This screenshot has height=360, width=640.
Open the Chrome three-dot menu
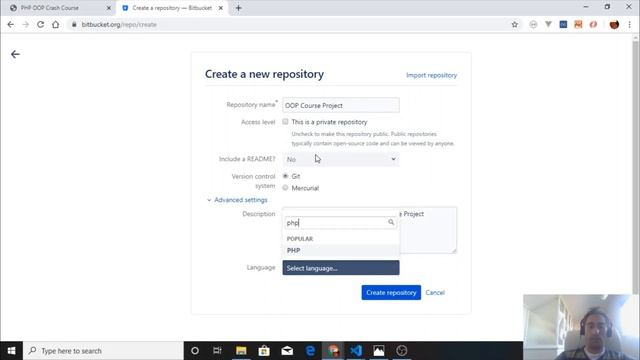[629, 24]
